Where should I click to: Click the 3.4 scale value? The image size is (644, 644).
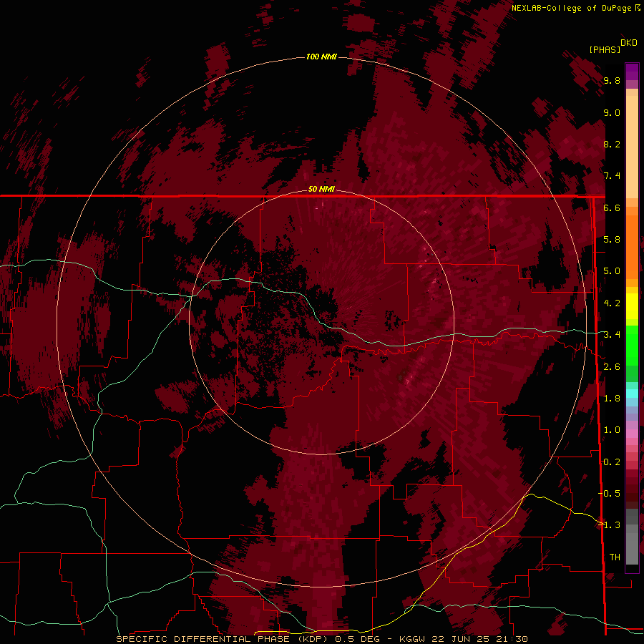612,335
